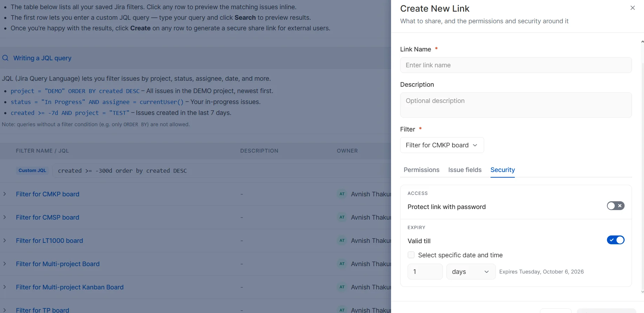This screenshot has width=644, height=313.
Task: Check Select specific date and time
Action: (x=411, y=255)
